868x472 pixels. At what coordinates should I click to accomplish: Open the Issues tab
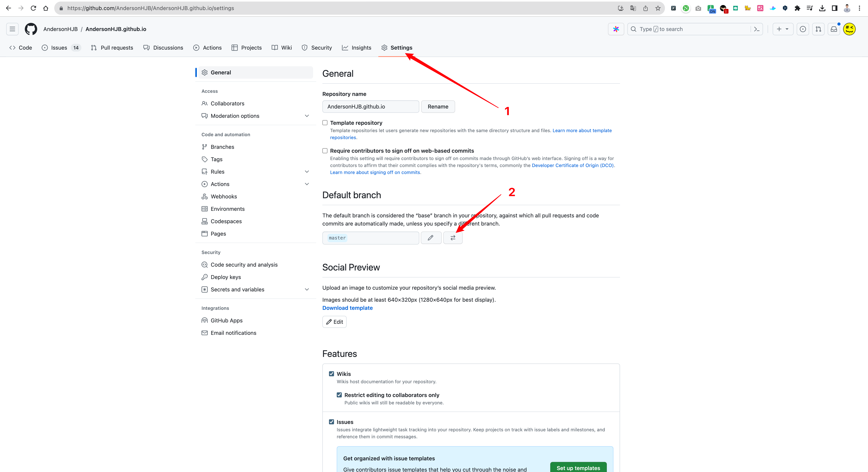[61, 47]
